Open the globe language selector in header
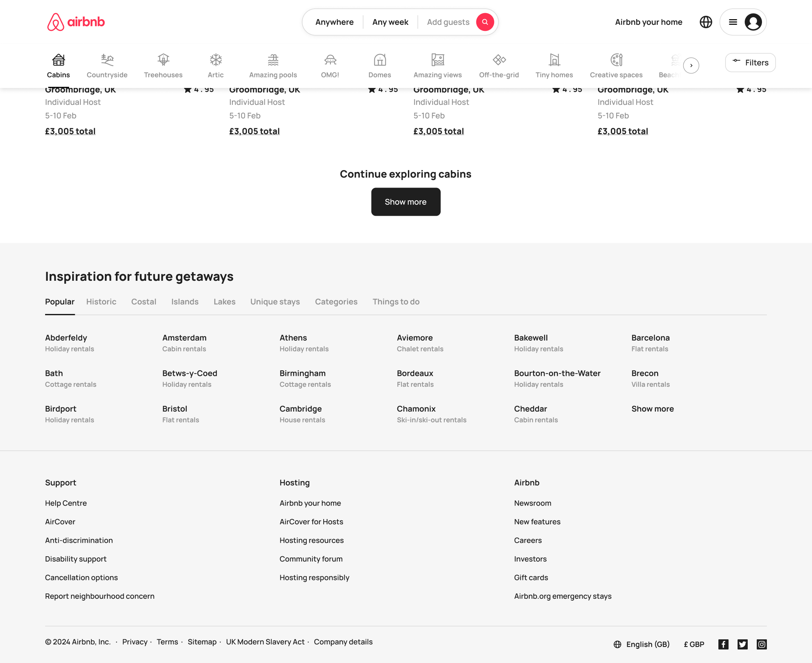812x663 pixels. 706,22
